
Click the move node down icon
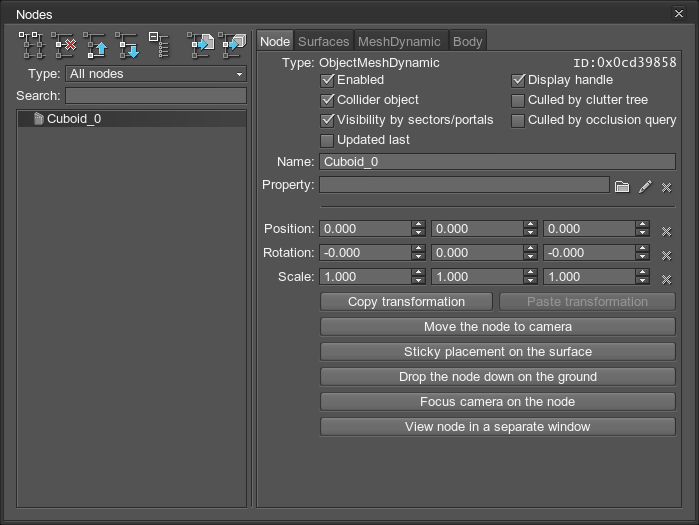tap(128, 43)
